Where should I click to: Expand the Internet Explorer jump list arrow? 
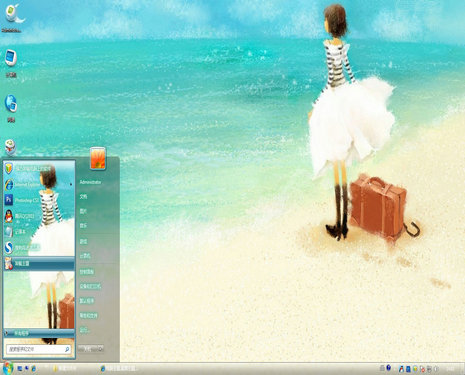click(x=71, y=184)
